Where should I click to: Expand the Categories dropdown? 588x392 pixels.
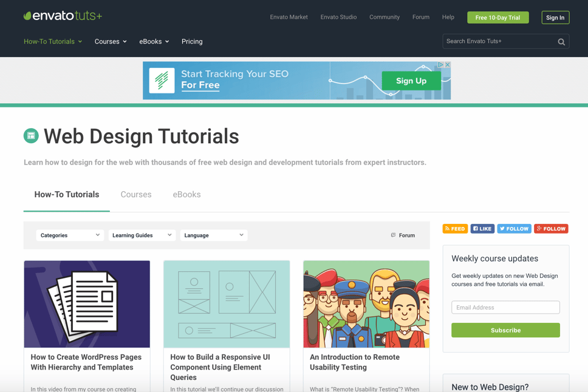pos(70,235)
